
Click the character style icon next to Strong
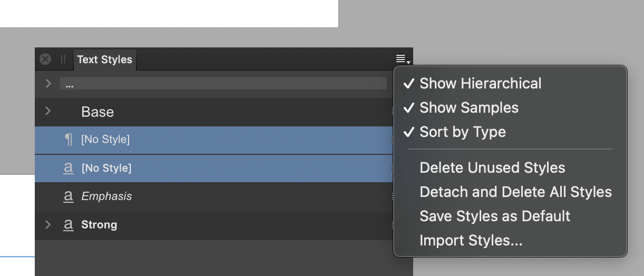click(68, 225)
